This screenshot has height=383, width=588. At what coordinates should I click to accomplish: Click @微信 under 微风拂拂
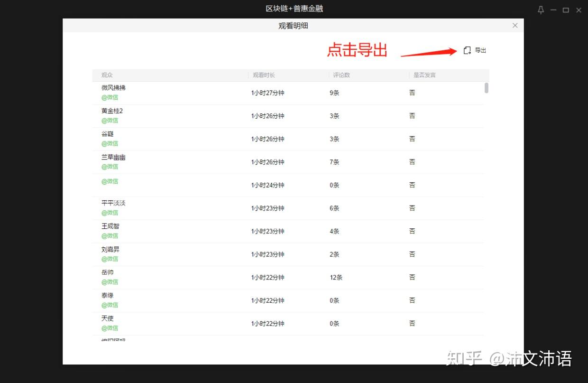[110, 97]
